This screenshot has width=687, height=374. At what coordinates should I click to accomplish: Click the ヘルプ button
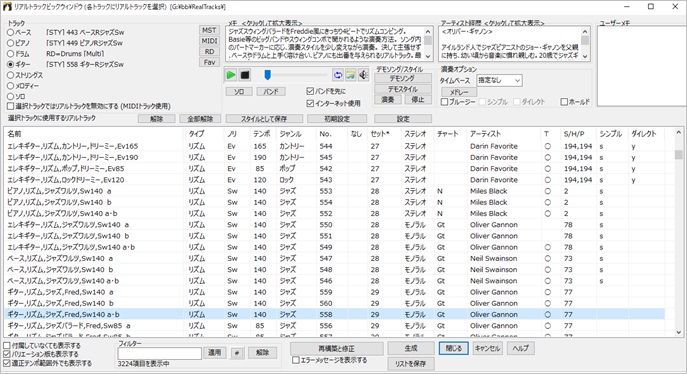tap(521, 349)
